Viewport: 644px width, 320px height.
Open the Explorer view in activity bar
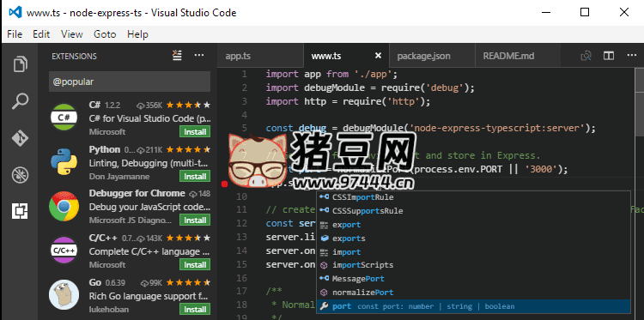coord(20,64)
